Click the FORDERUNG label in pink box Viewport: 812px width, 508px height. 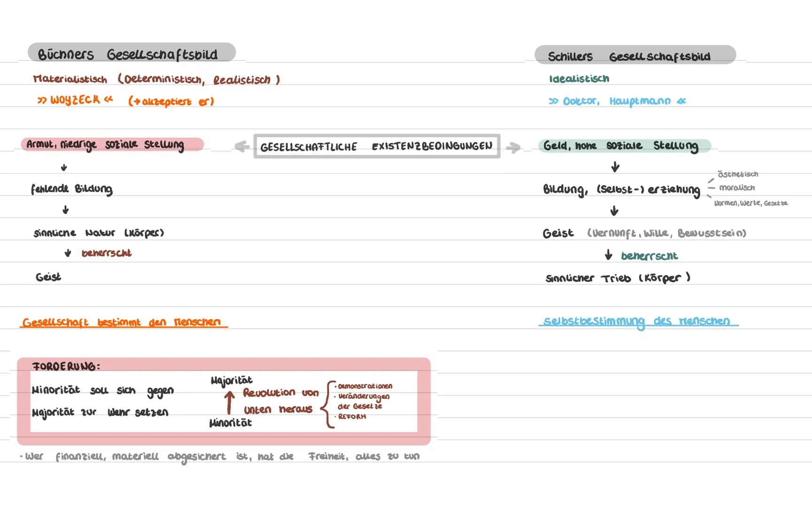66,366
